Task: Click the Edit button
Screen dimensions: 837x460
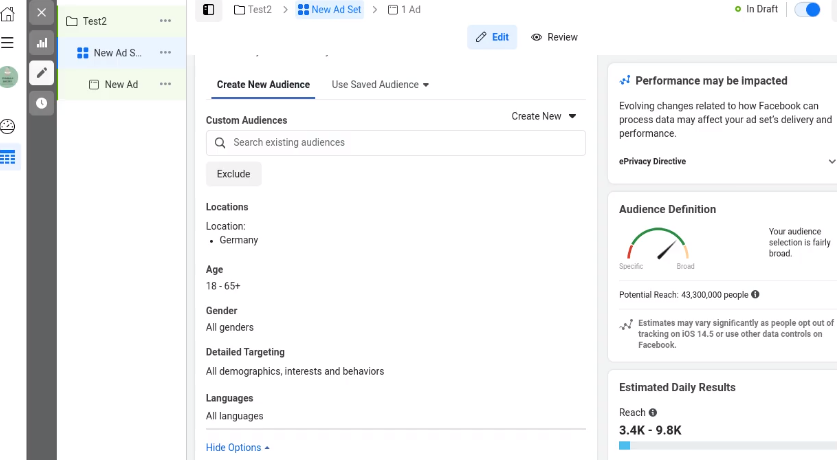Action: (x=492, y=37)
